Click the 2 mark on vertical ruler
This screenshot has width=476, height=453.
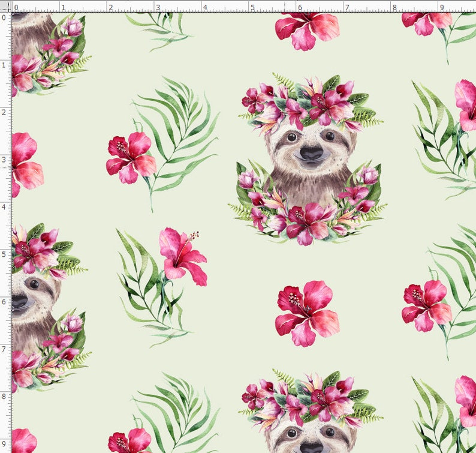4,112
